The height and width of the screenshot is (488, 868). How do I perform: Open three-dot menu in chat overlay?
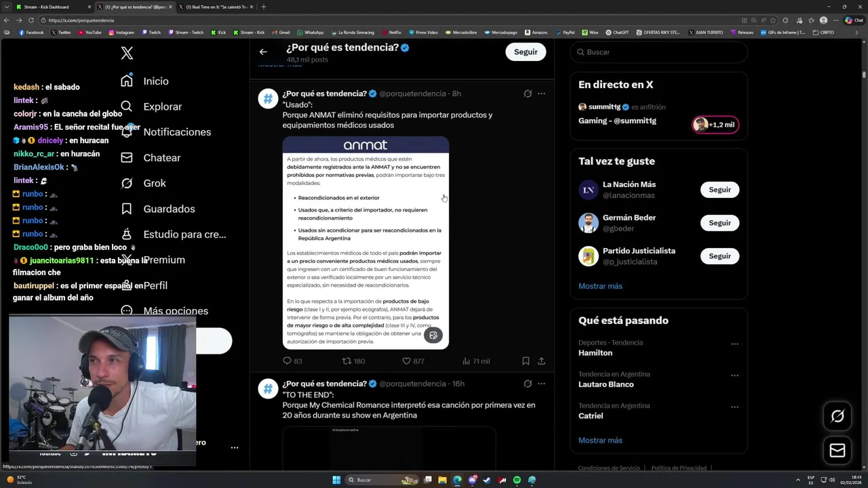point(234,448)
